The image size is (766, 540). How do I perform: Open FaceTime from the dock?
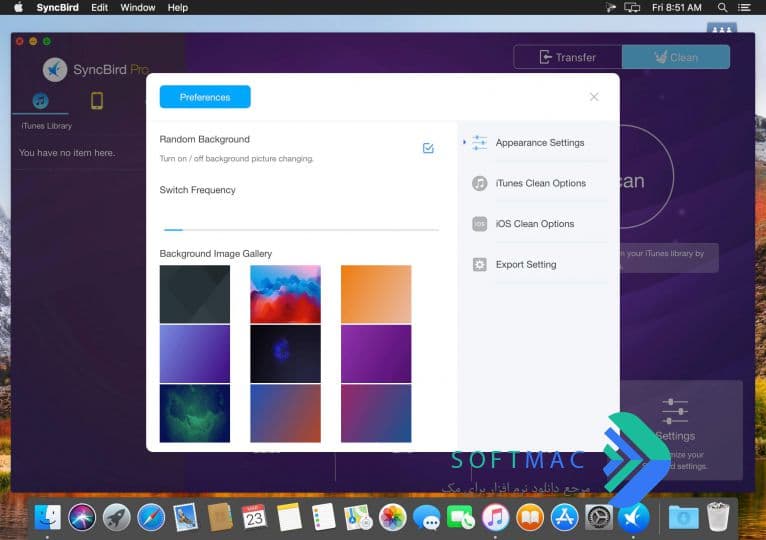pyautogui.click(x=461, y=517)
